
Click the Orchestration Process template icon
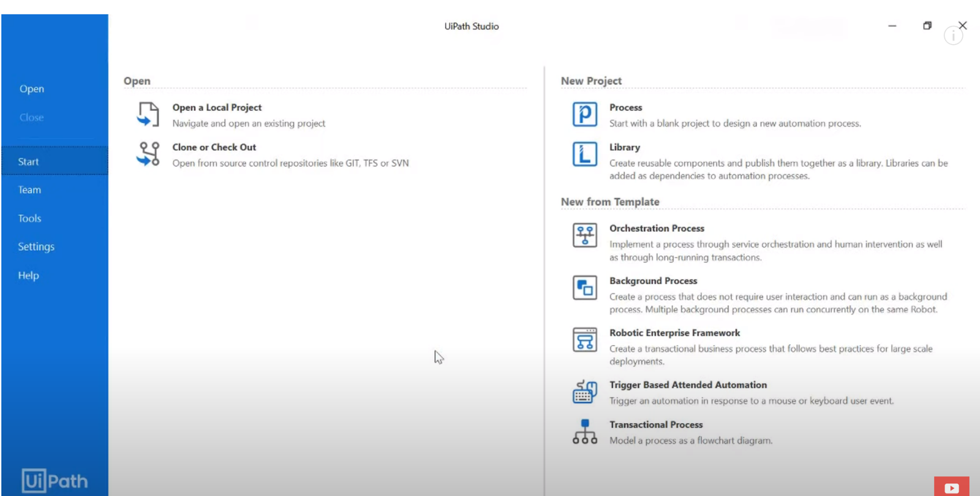pos(585,235)
